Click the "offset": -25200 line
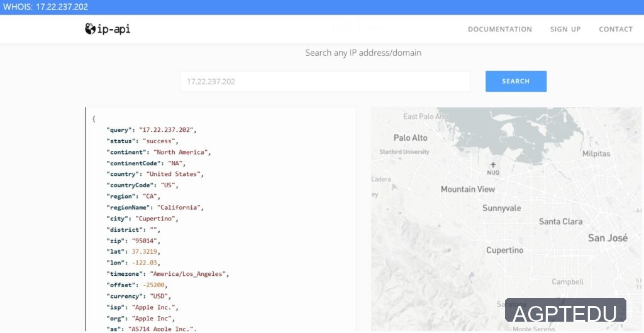The image size is (644, 333). [136, 285]
